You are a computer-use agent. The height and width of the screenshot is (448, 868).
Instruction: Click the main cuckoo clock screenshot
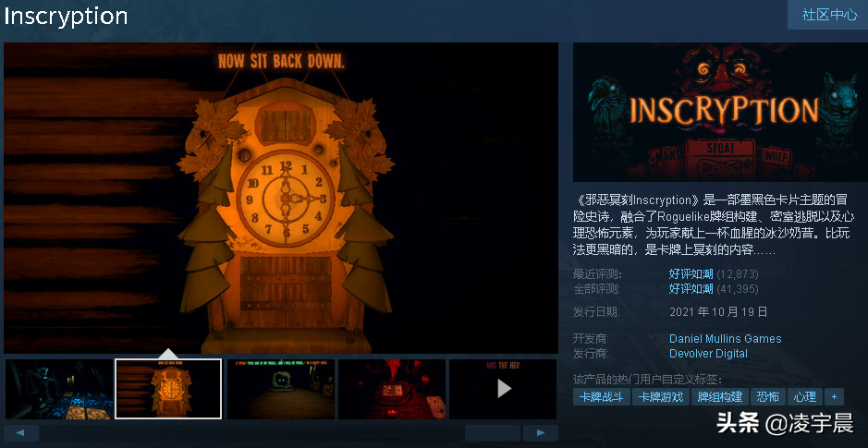(281, 198)
